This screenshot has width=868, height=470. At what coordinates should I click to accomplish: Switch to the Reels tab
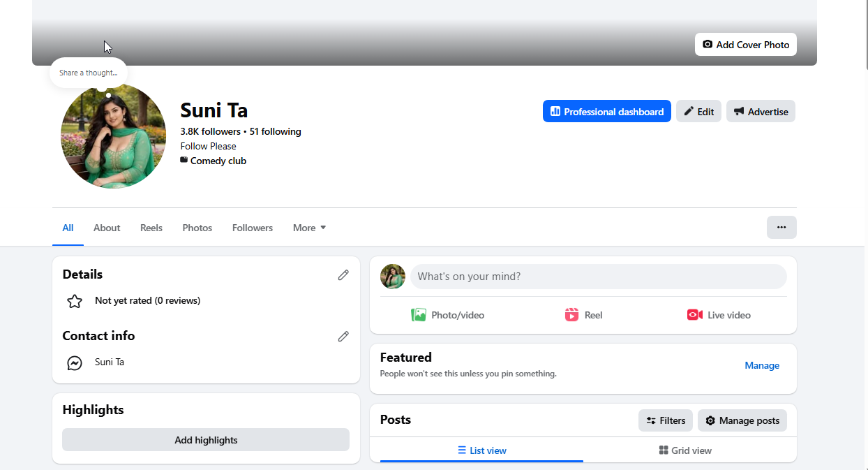(151, 228)
